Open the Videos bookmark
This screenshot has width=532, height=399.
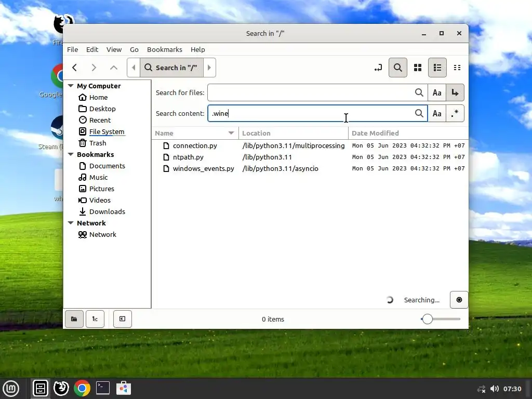[100, 200]
